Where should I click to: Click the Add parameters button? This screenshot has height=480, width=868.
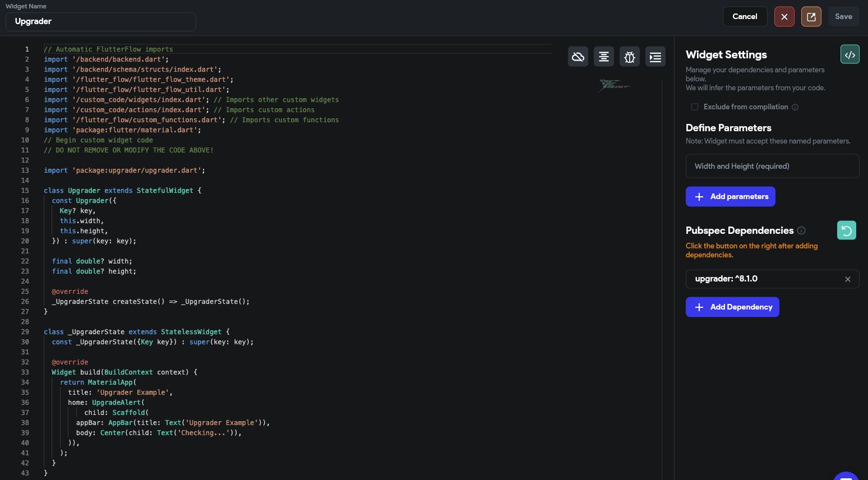click(730, 197)
